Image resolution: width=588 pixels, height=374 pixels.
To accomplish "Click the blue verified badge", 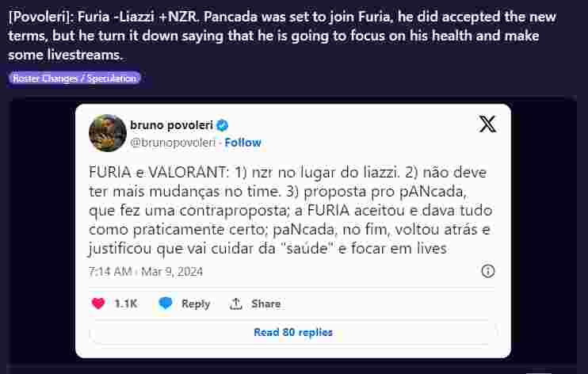I will [223, 125].
